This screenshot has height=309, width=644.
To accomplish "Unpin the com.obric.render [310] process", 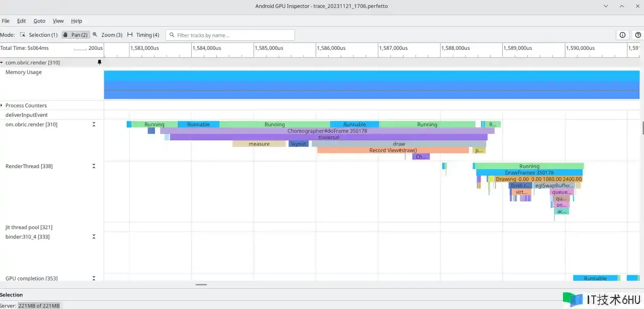I will (99, 62).
